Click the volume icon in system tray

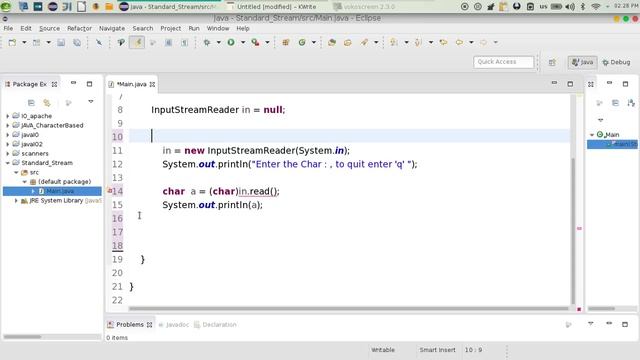(x=570, y=7)
